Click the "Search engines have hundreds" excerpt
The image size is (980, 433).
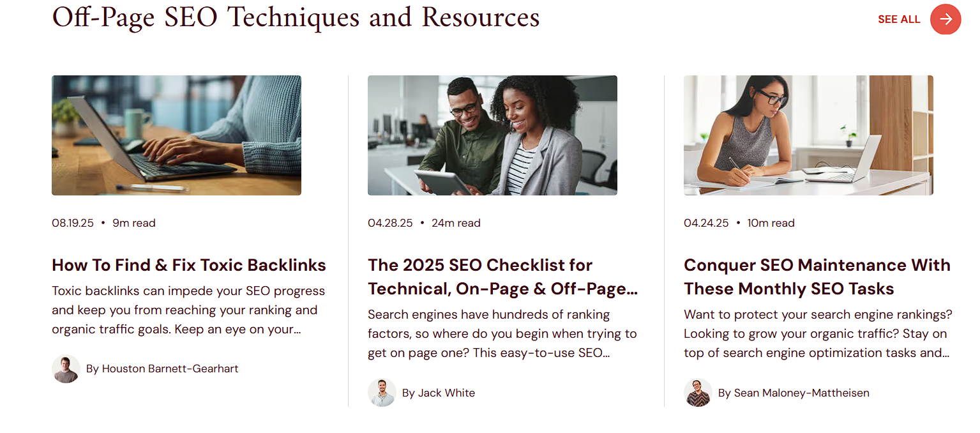pos(502,334)
